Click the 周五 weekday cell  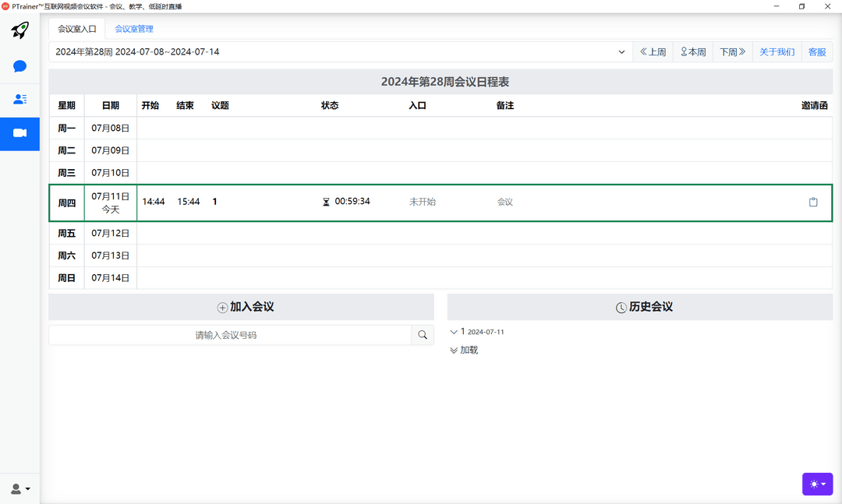[66, 234]
